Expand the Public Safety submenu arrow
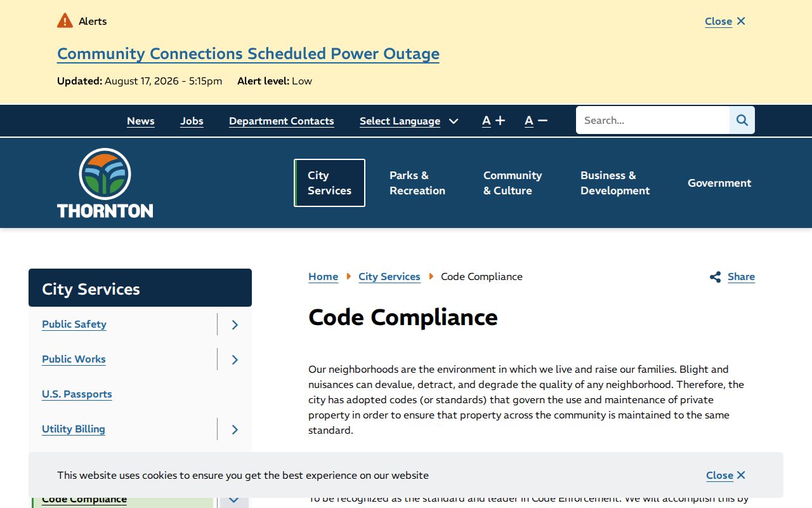Screen dimensions: 812x508 235,324
